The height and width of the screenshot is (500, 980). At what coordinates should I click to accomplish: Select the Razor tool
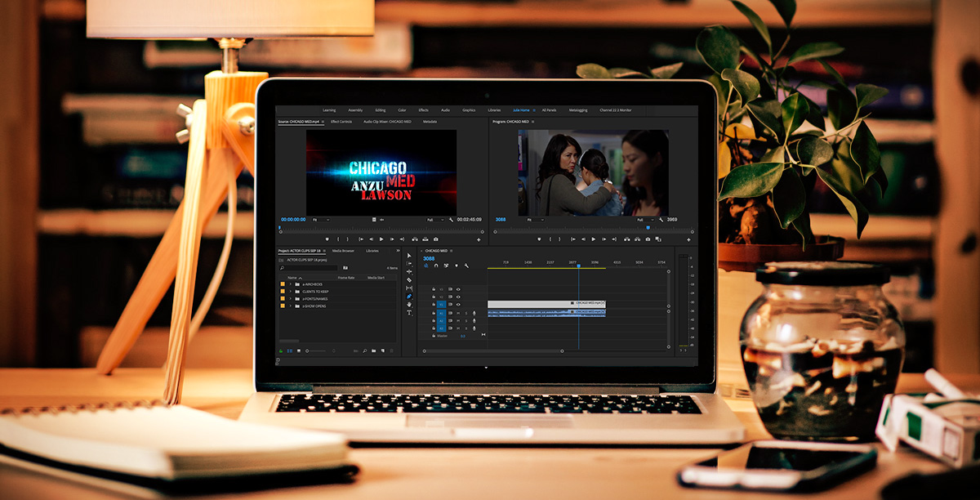click(409, 280)
